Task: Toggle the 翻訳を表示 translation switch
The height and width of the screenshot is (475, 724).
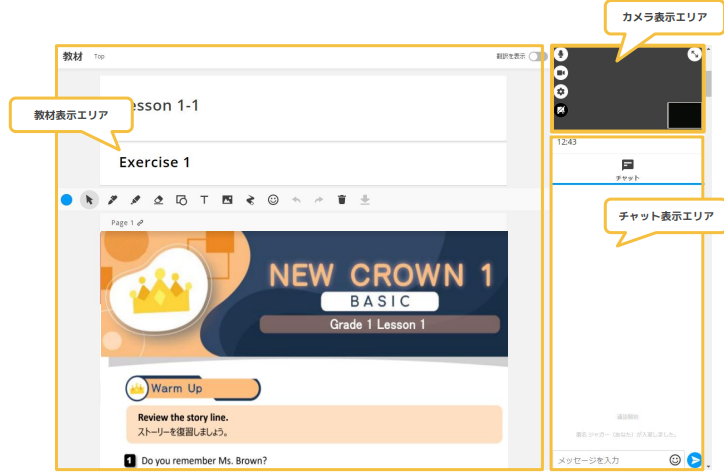Action: (537, 56)
